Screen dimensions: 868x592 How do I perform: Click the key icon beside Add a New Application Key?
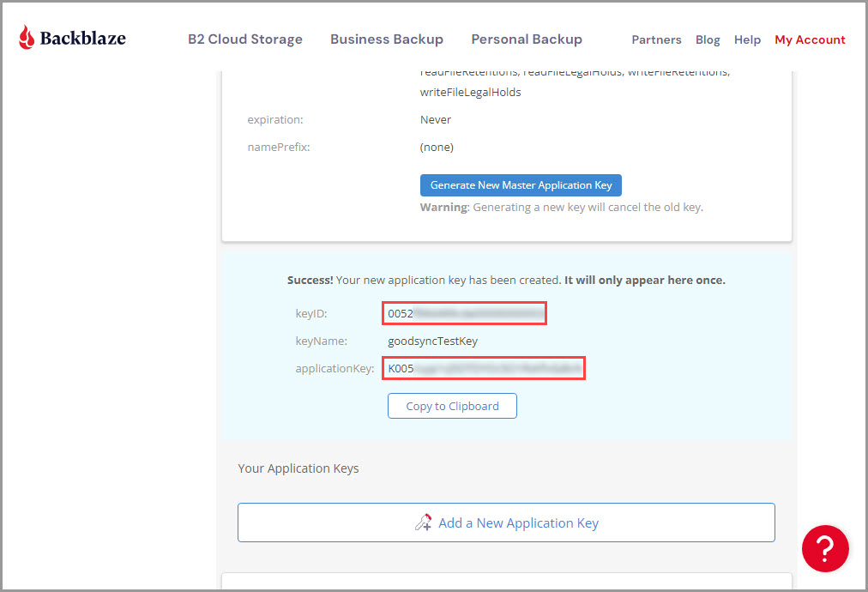(x=424, y=523)
